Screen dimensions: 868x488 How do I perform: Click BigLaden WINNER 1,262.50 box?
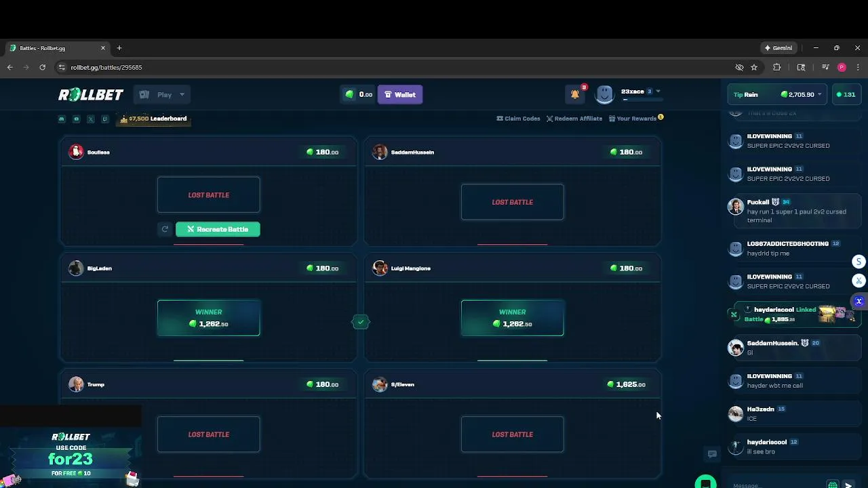click(208, 318)
